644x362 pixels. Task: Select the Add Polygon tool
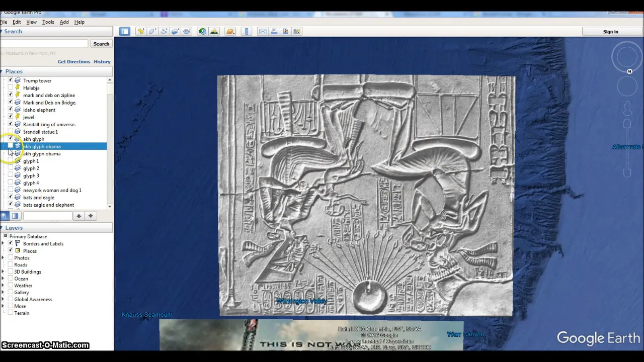coord(152,31)
